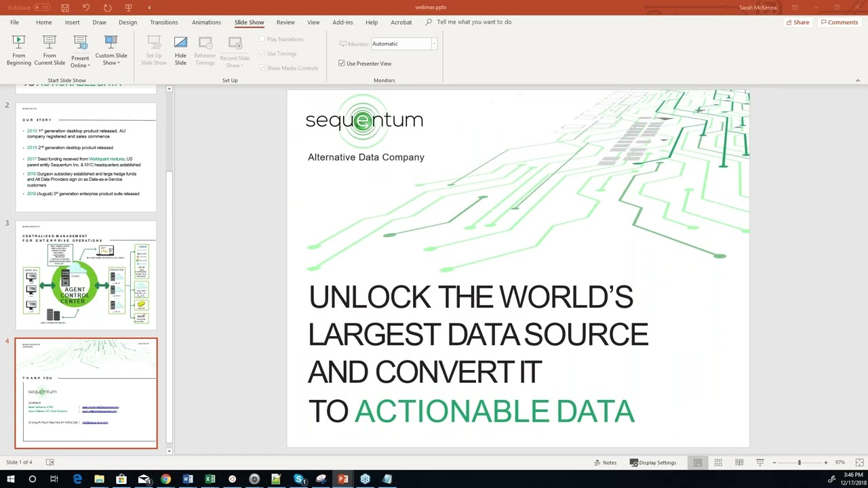Switch to the Insert tab

click(72, 22)
